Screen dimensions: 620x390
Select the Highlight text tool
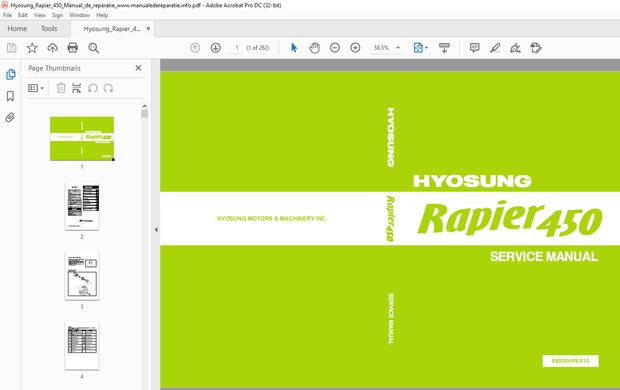click(x=495, y=48)
